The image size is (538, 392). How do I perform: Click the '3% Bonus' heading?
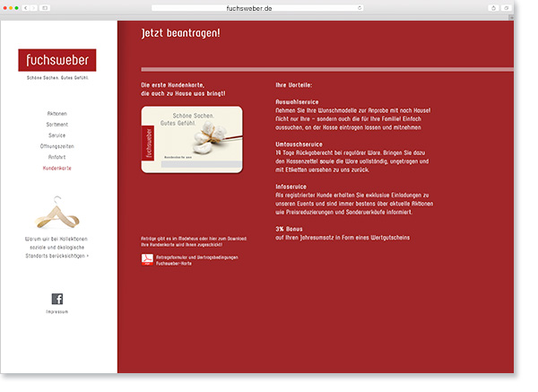[289, 229]
